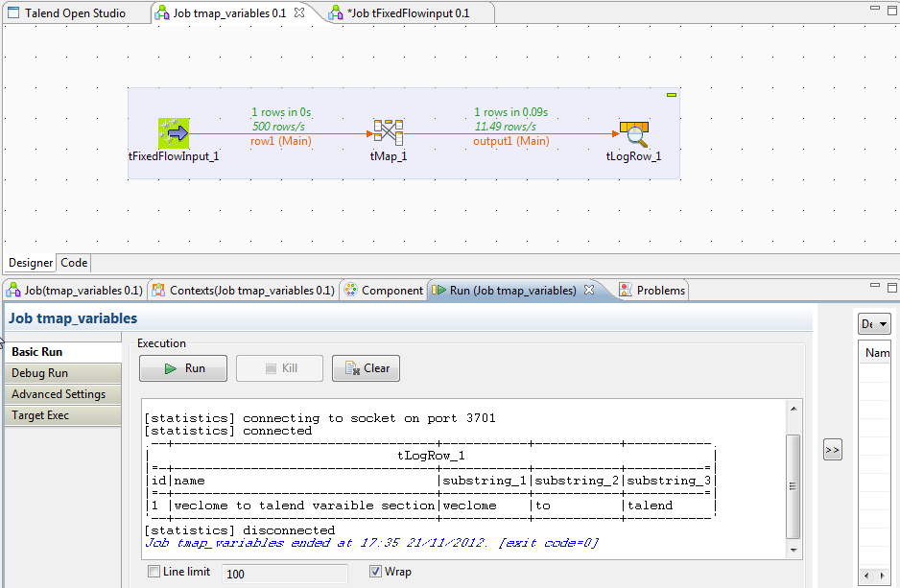Open Advanced Settings section
Viewport: 900px width, 588px height.
point(63,394)
